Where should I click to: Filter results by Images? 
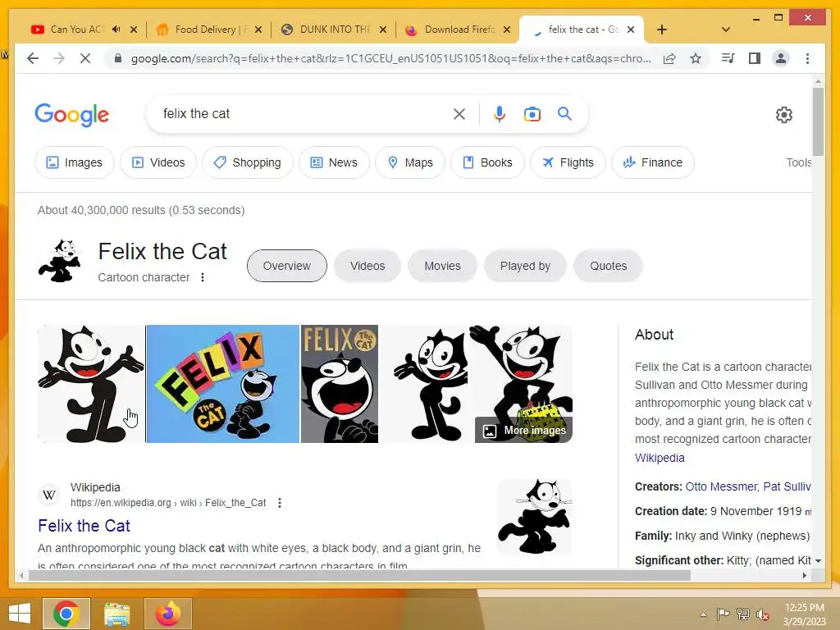(x=75, y=162)
